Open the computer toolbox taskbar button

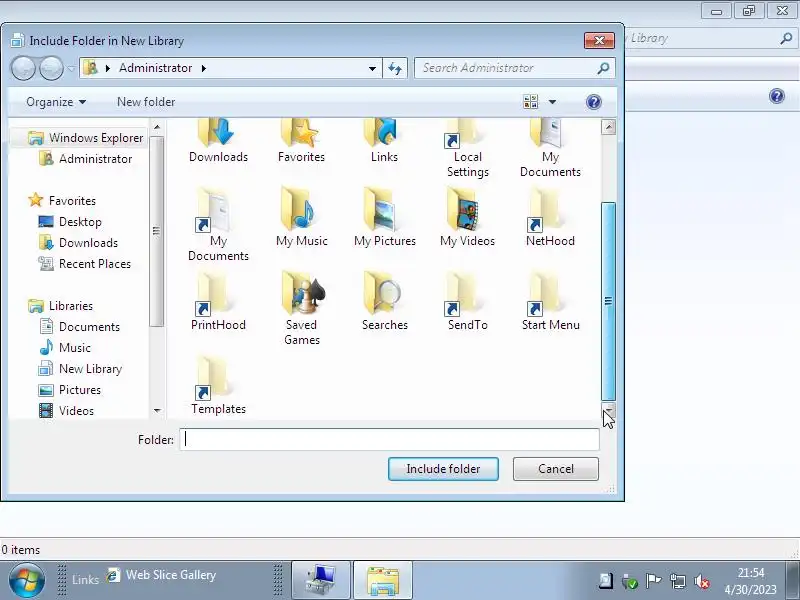click(x=321, y=581)
